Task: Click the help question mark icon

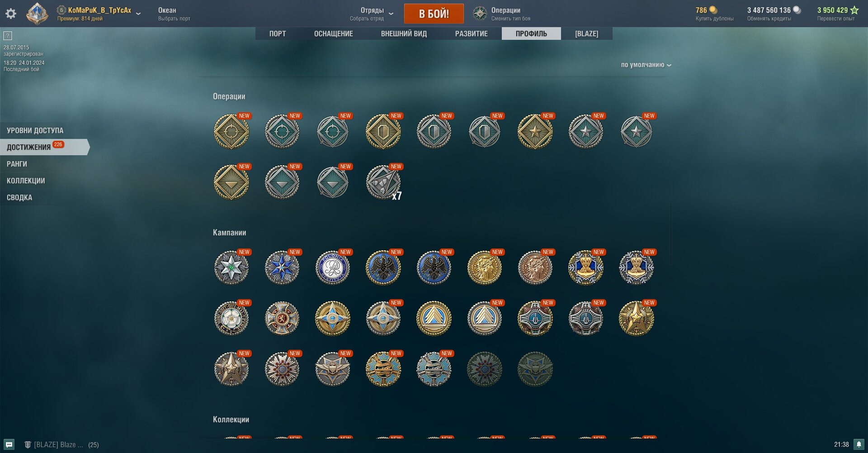Action: (8, 36)
